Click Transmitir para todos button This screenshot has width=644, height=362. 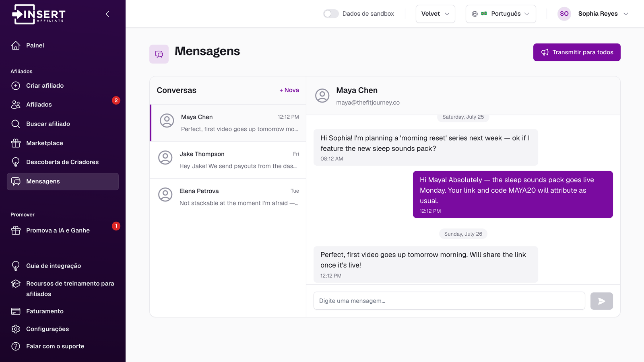coord(577,52)
